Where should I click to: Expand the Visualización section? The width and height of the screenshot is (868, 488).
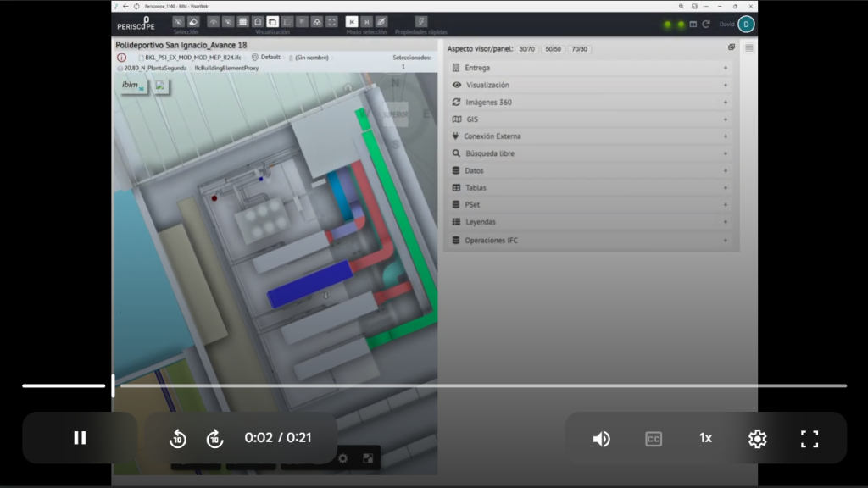pos(591,86)
